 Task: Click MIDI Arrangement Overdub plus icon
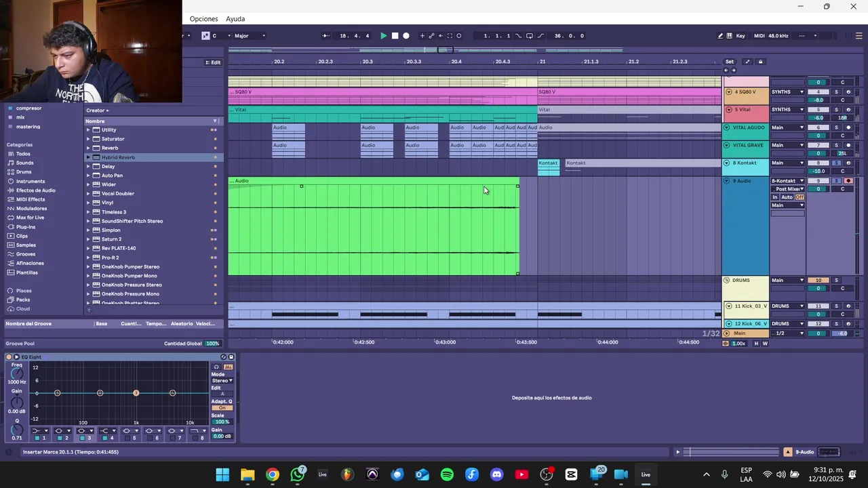pos(422,36)
